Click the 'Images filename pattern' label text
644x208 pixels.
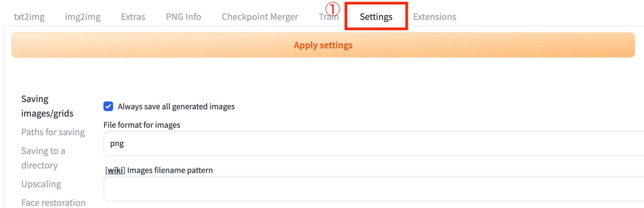click(x=170, y=170)
